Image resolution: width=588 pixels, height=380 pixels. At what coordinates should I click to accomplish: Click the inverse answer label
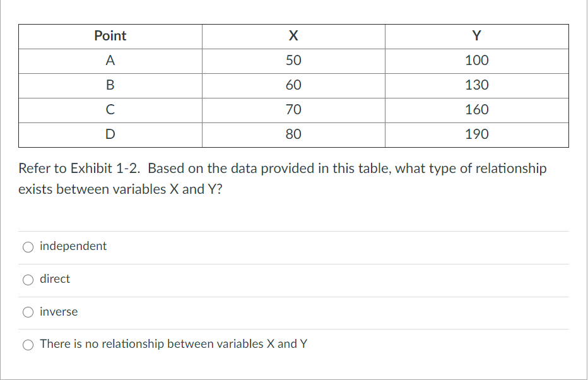pos(58,311)
